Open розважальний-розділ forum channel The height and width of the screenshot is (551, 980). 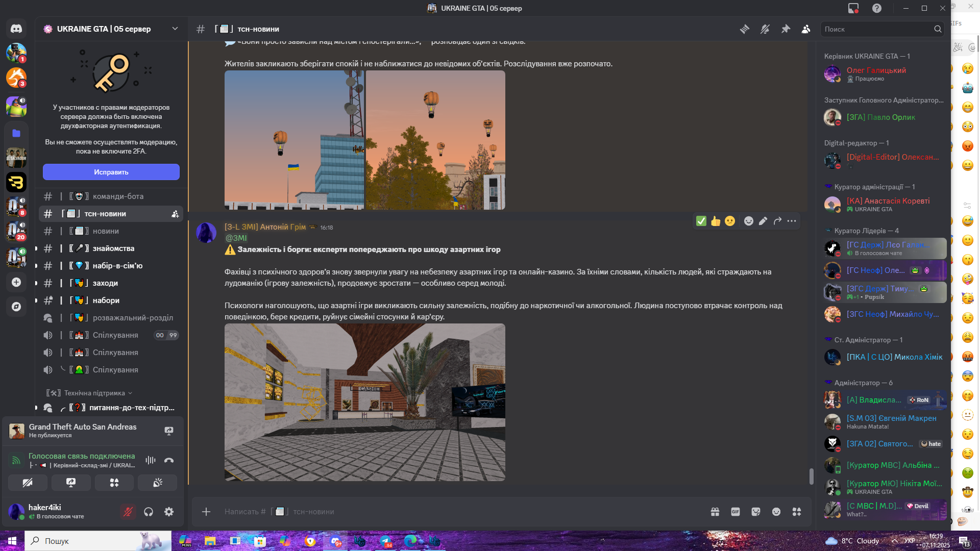tap(111, 318)
